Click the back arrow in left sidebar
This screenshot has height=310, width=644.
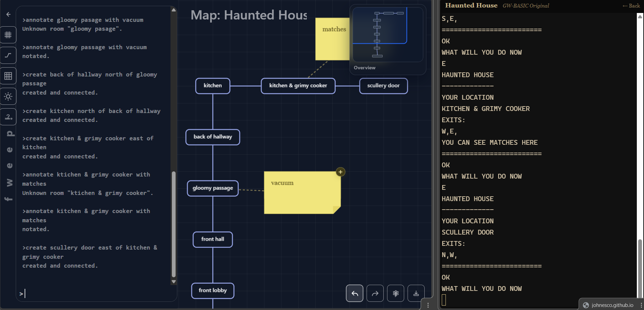[9, 14]
